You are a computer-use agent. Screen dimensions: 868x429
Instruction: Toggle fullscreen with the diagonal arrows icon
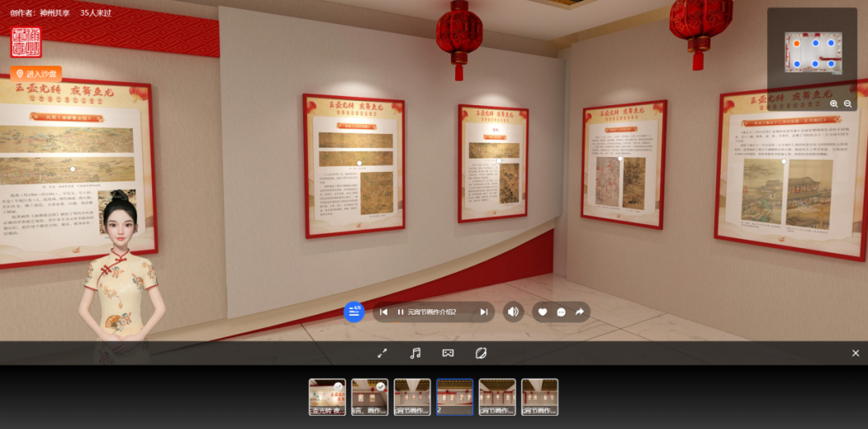click(382, 353)
